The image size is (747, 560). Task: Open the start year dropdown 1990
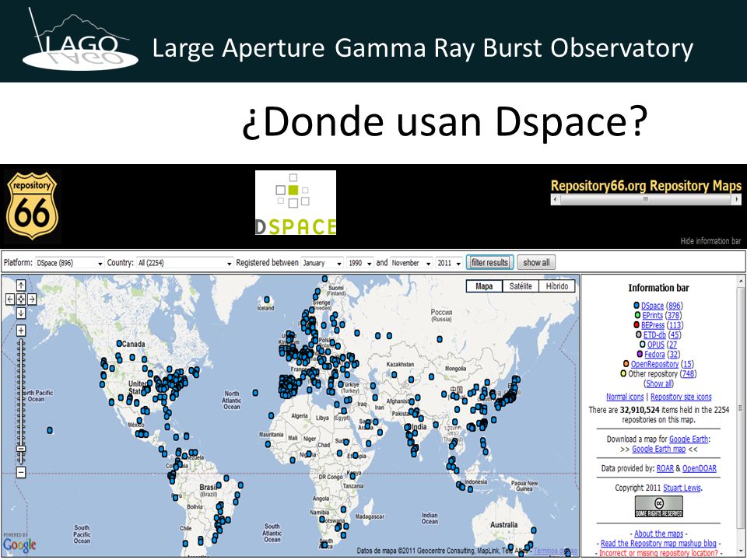pyautogui.click(x=359, y=263)
